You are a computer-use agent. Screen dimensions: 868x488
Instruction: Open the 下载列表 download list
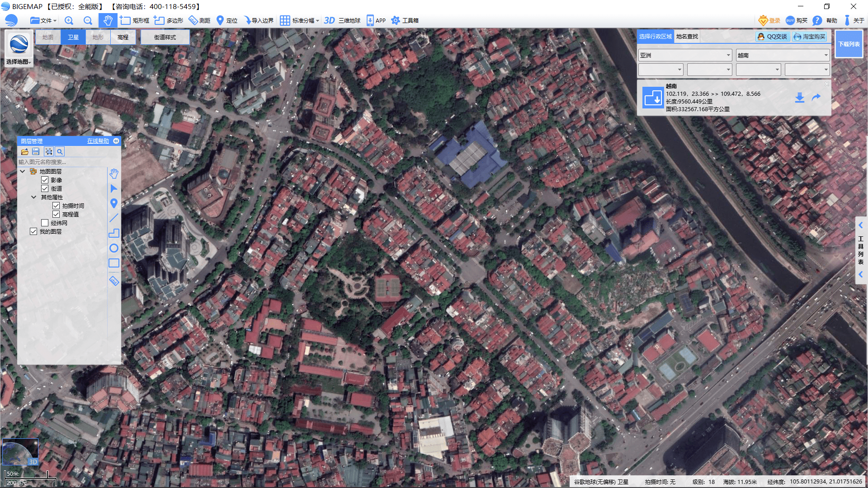pyautogui.click(x=849, y=44)
